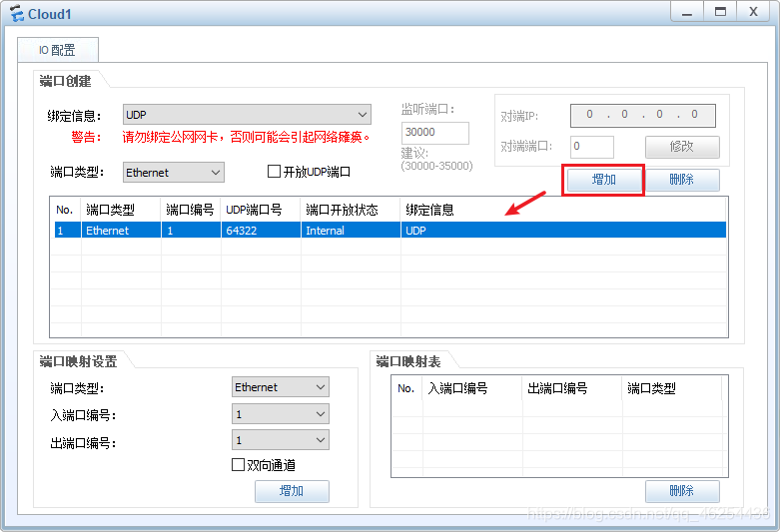Minimize the Cloud1 window
The height and width of the screenshot is (532, 780).
click(x=687, y=12)
